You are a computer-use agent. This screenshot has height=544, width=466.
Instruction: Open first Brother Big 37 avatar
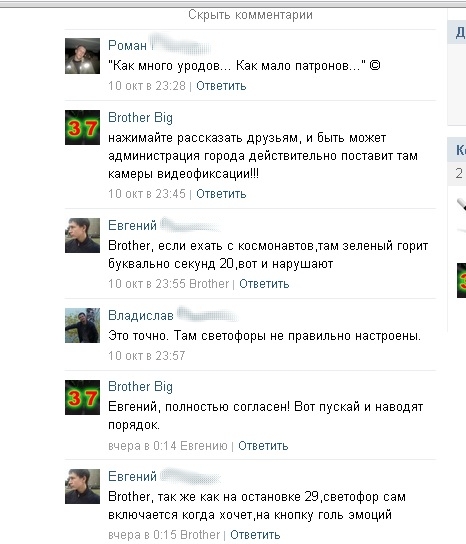click(82, 127)
